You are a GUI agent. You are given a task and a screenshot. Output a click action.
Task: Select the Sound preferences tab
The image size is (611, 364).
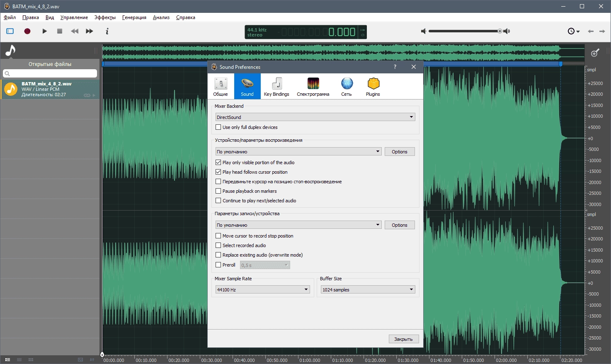tap(247, 86)
